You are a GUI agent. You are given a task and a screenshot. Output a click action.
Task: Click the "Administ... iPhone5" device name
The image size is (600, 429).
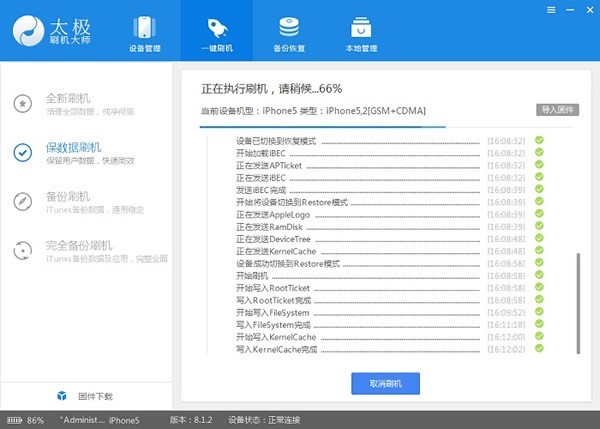coord(99,420)
